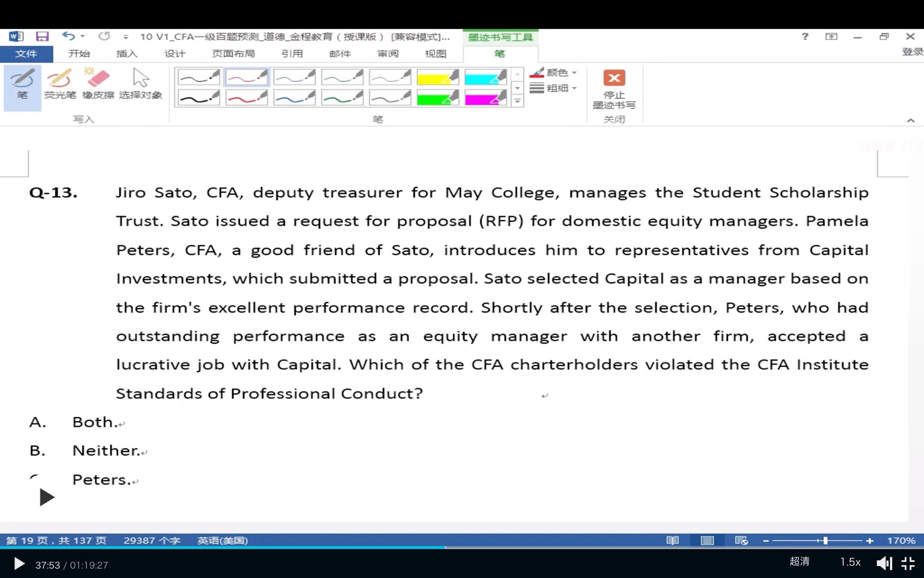Switch to Read Mode view
The width and height of the screenshot is (924, 578).
pyautogui.click(x=672, y=541)
